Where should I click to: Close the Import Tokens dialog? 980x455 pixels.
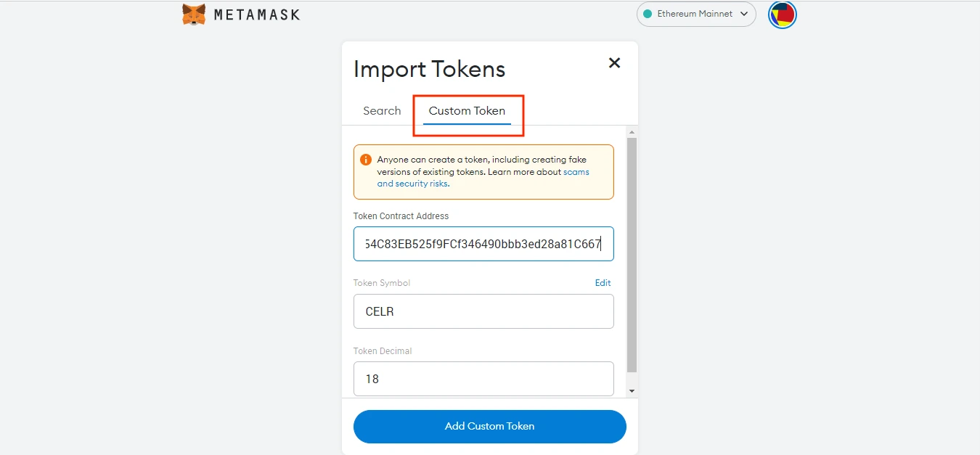pyautogui.click(x=614, y=63)
